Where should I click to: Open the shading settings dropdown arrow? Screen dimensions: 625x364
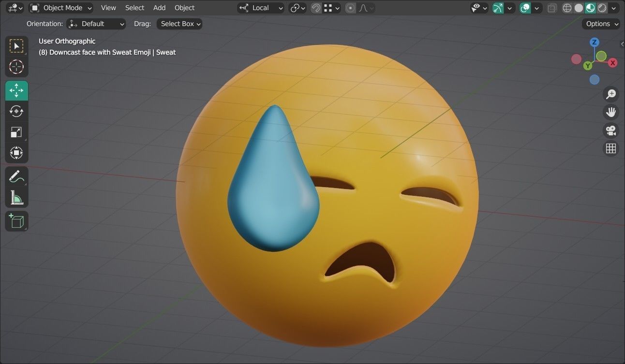(x=613, y=8)
